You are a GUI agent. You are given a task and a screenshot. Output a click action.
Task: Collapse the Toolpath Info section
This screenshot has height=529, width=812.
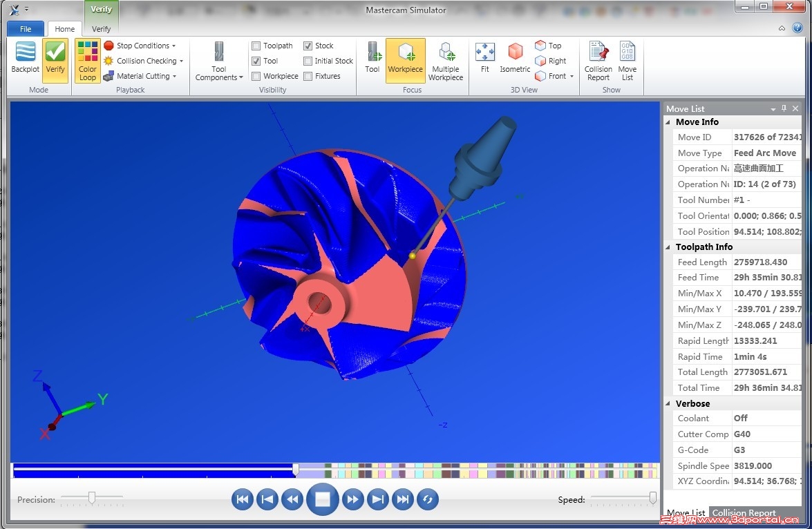[x=668, y=247]
